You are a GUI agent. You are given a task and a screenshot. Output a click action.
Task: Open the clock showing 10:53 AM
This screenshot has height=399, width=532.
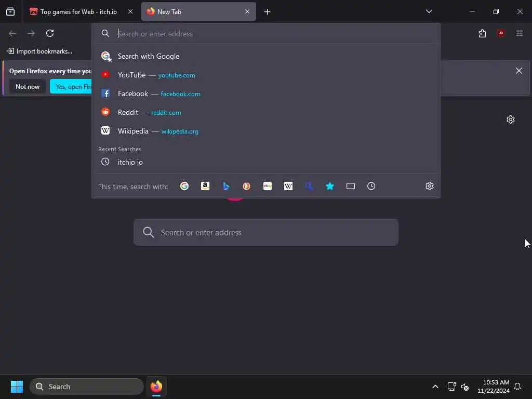coord(494,387)
